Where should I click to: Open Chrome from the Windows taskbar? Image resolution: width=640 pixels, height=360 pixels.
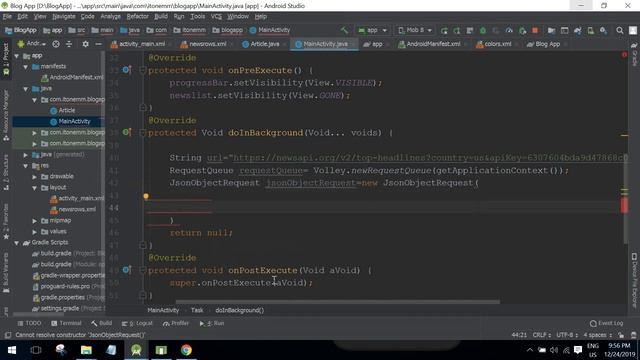(186, 350)
